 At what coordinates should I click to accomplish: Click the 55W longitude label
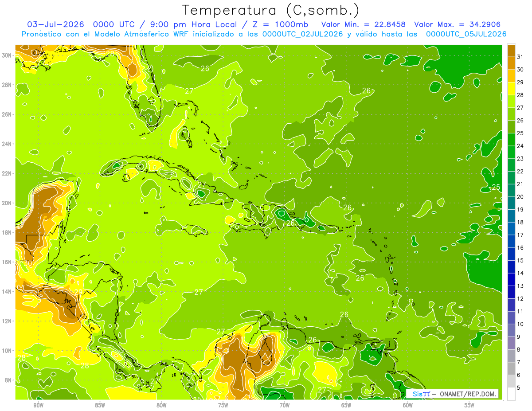click(469, 405)
